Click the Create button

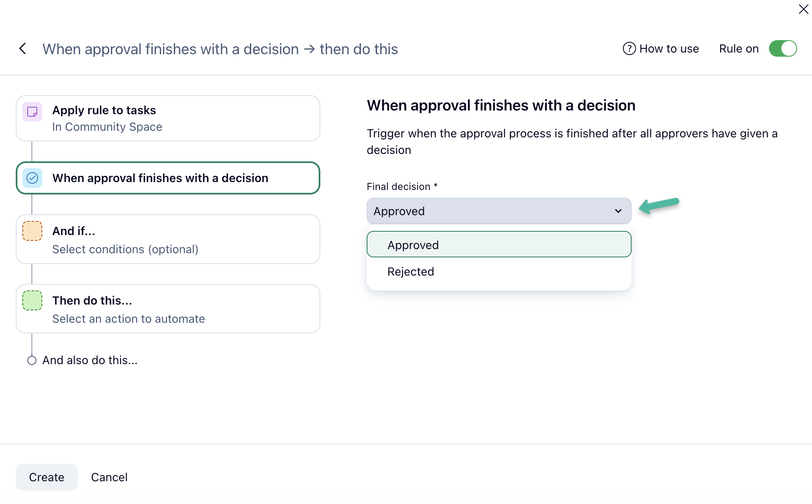(x=47, y=477)
